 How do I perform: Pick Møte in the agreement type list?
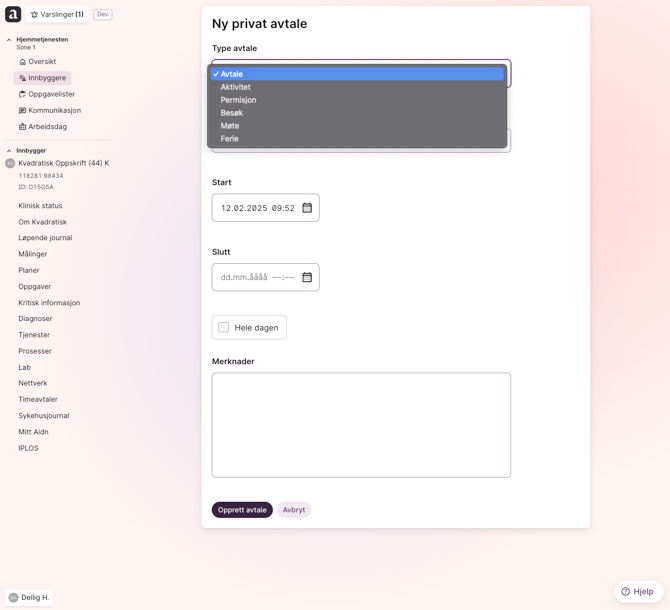230,126
